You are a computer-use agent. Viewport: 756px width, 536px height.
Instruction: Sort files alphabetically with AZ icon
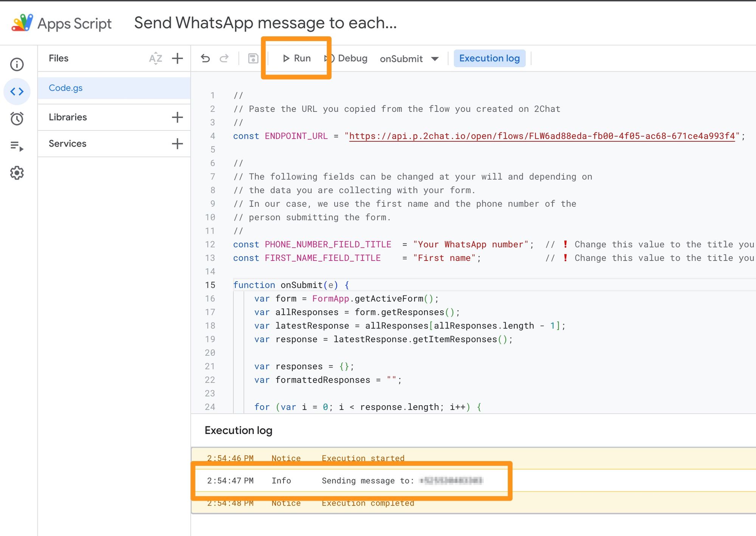click(155, 58)
